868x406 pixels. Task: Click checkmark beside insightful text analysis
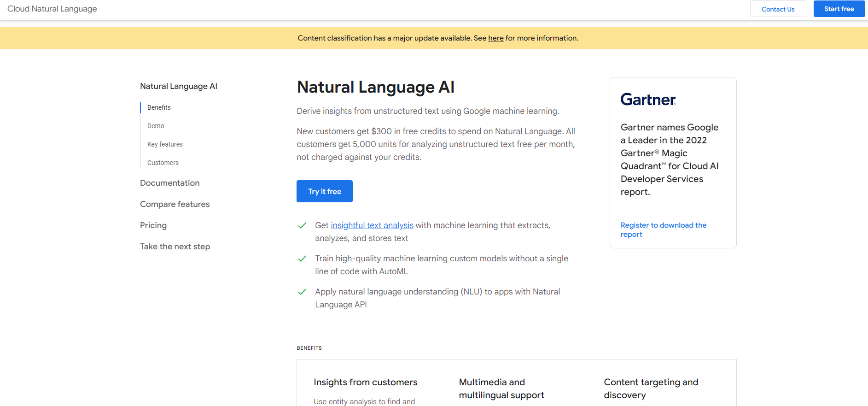click(x=302, y=225)
